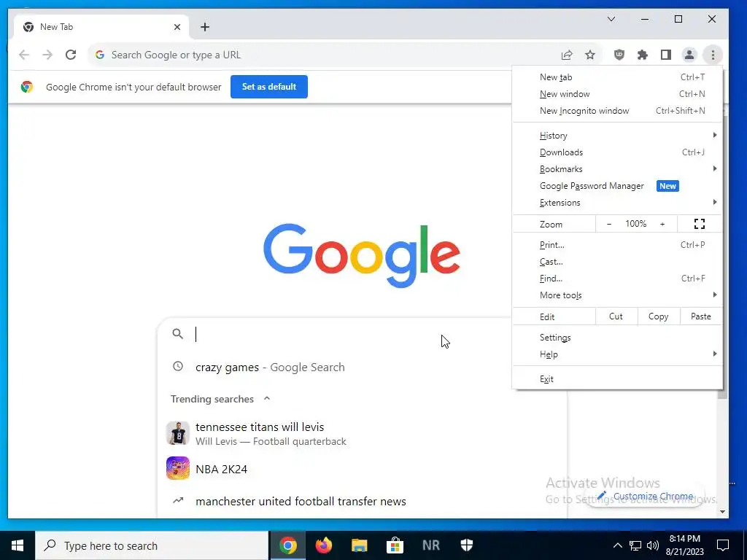The image size is (747, 560).
Task: Click the magnifier icon in Google search box
Action: [x=178, y=334]
